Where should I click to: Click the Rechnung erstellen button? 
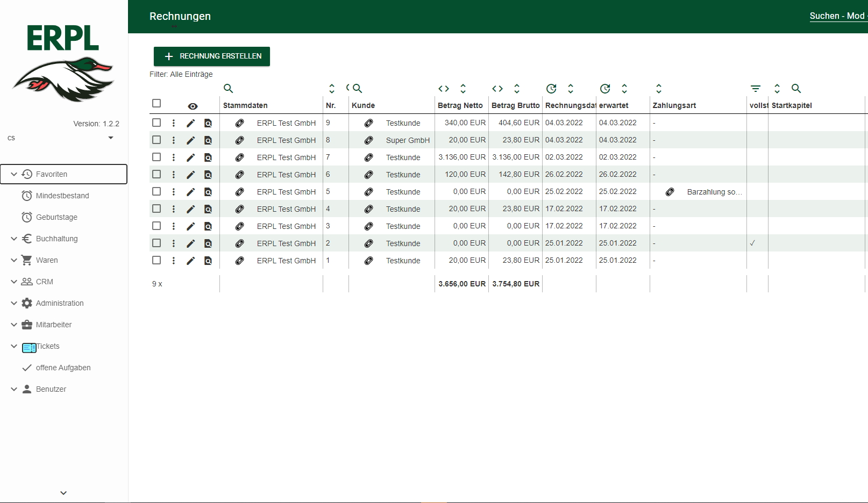click(212, 56)
